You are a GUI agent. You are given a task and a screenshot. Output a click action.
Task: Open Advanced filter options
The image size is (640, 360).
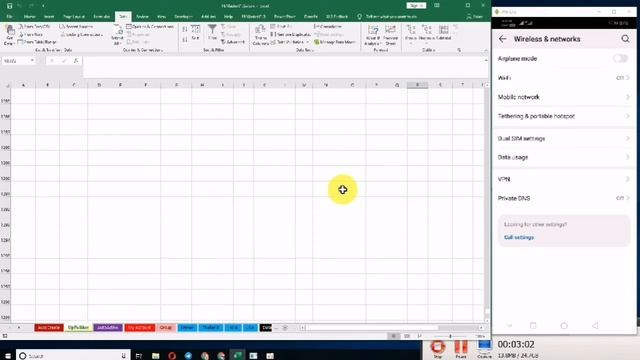pos(233,42)
